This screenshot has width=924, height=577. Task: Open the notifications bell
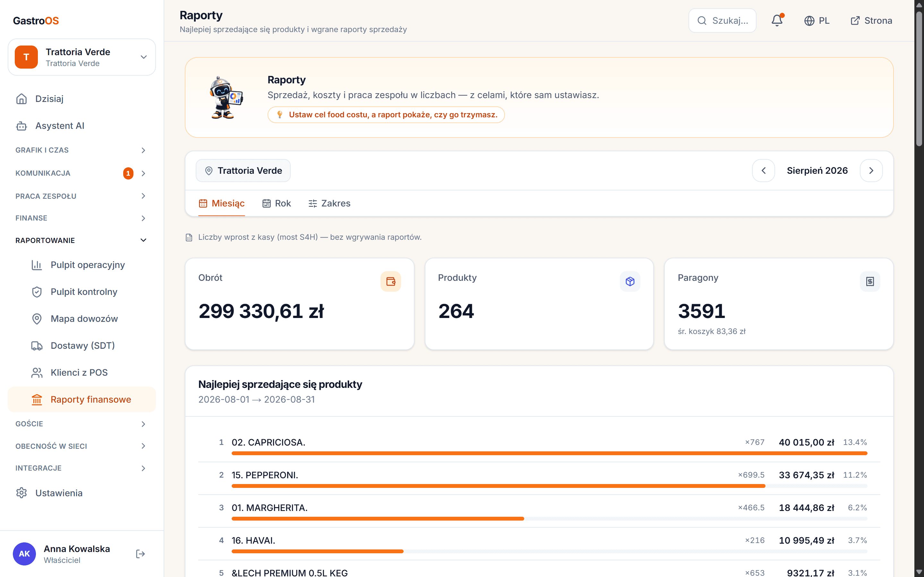point(777,20)
